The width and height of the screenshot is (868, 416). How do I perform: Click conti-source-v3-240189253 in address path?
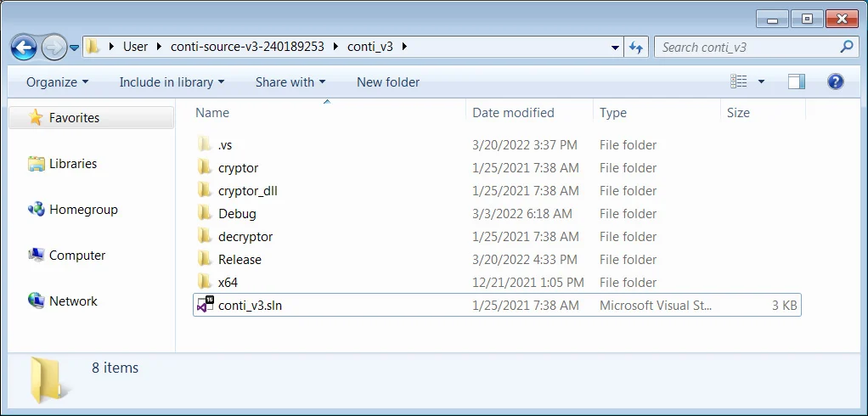click(x=248, y=47)
